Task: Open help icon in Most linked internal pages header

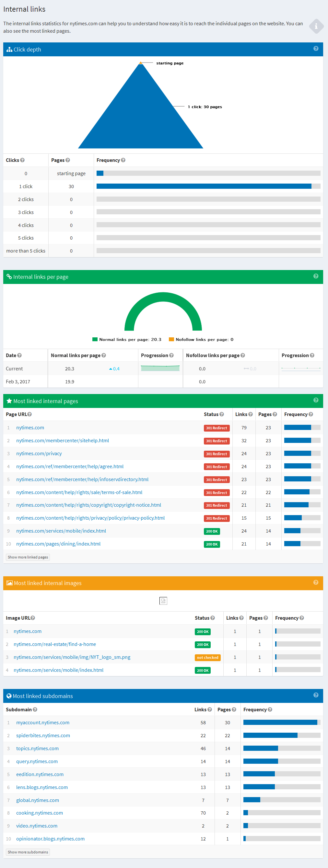Action: tap(316, 400)
